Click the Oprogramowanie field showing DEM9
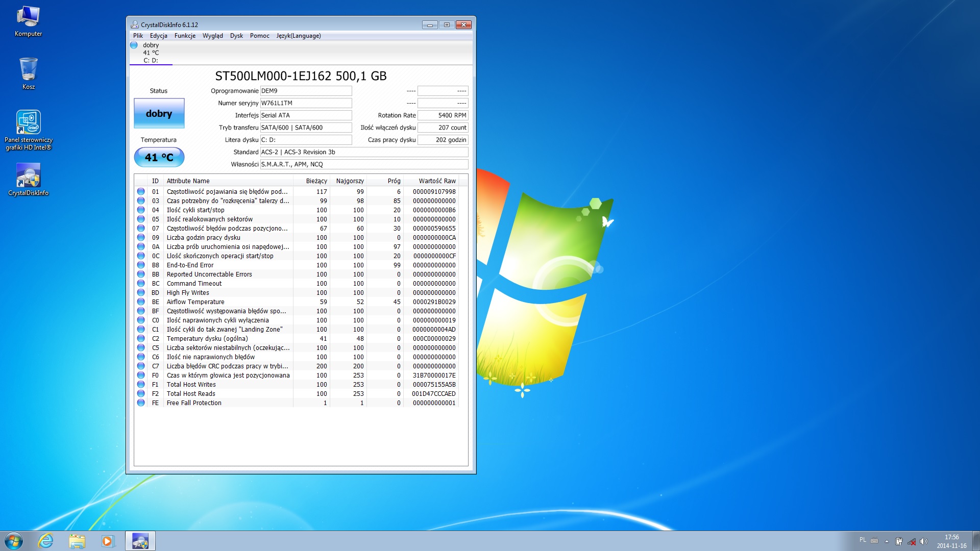 tap(306, 91)
